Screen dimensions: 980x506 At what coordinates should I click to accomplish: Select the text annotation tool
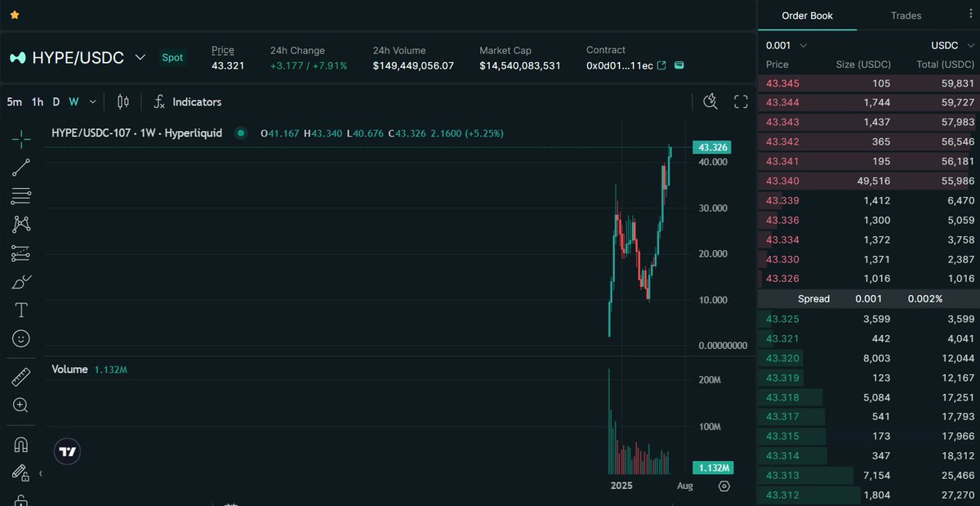[x=20, y=310]
